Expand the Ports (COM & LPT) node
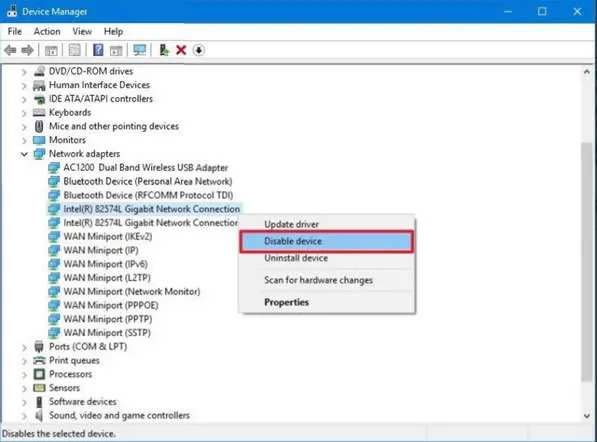 click(24, 347)
